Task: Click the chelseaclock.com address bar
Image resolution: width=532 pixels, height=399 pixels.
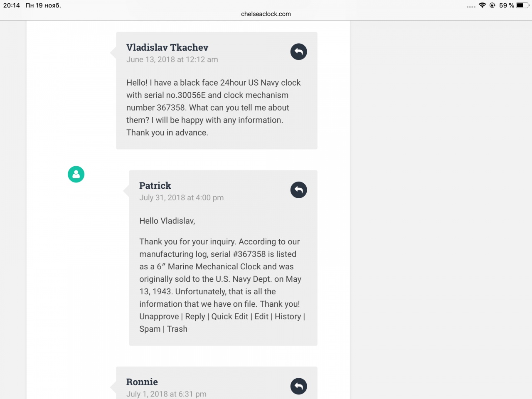Action: [x=266, y=14]
